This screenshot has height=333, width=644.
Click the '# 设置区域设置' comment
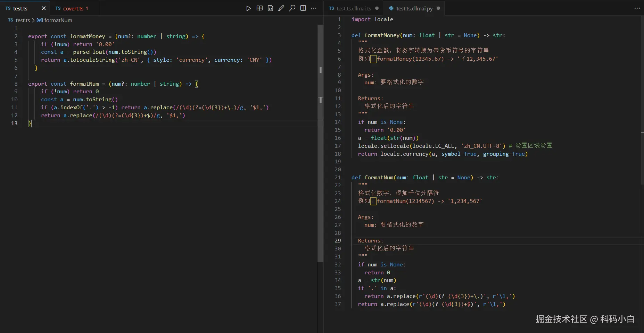(530, 146)
